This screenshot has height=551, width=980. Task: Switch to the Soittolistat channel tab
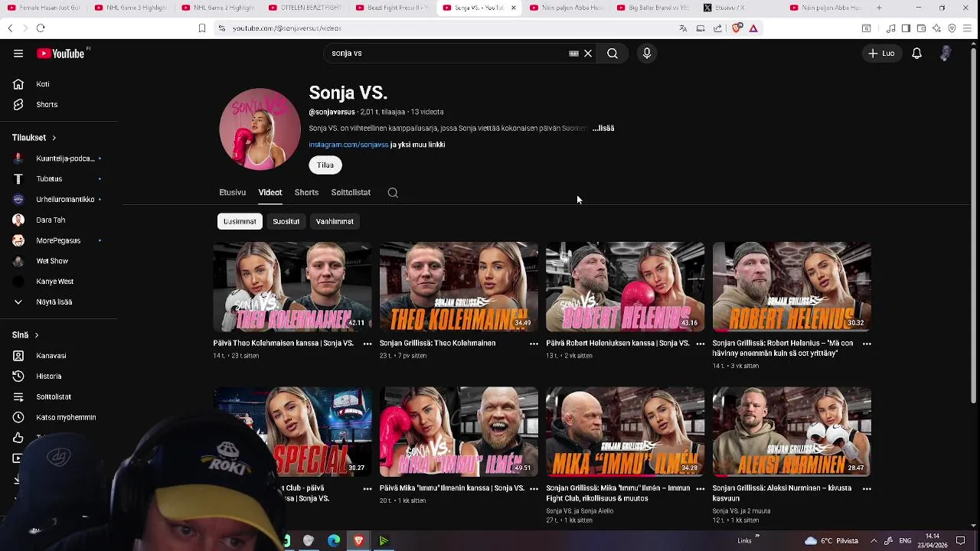click(351, 193)
